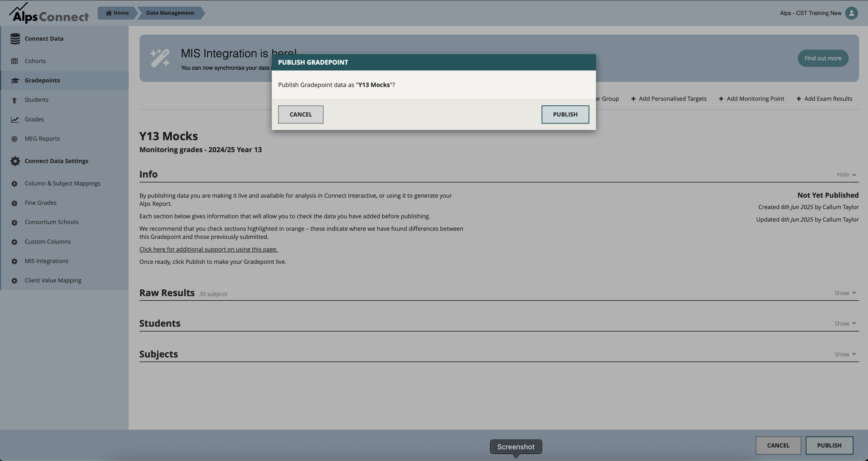
Task: Click the Home breadcrumb
Action: point(117,13)
